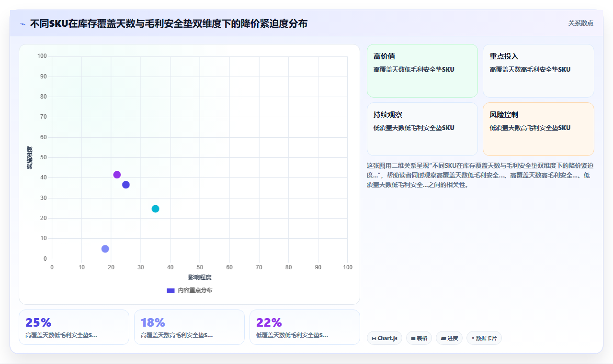Click the 内容重点分布 legend color swatch

coord(170,290)
